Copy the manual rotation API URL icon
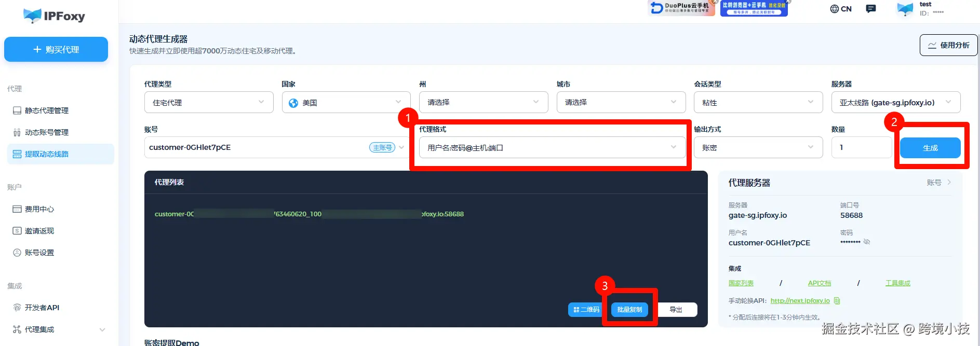This screenshot has height=346, width=980. click(x=837, y=301)
